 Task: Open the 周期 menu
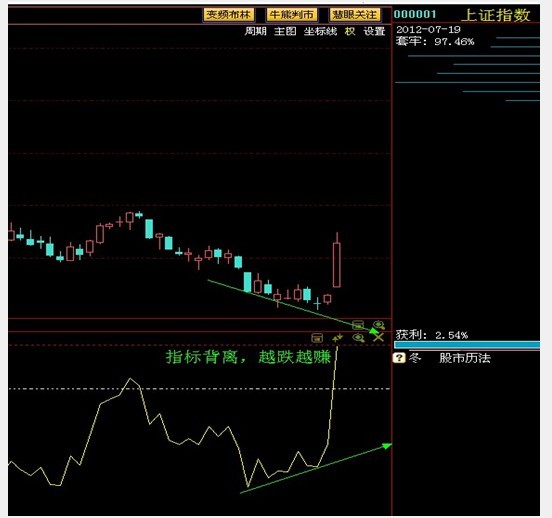(x=256, y=31)
